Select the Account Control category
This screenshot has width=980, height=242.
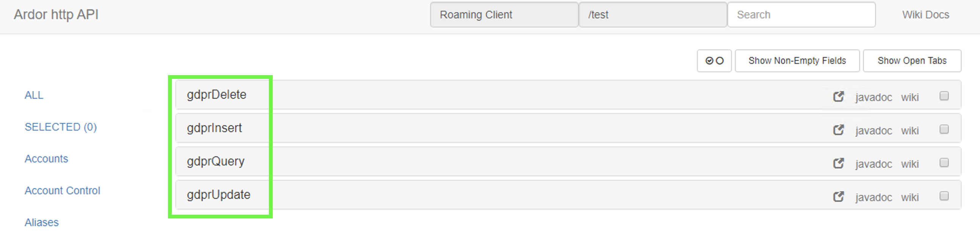tap(63, 190)
